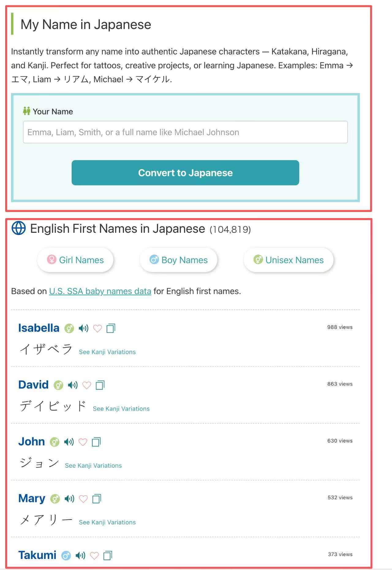Click the copy icon beside Mary
The height and width of the screenshot is (570, 392).
97,499
